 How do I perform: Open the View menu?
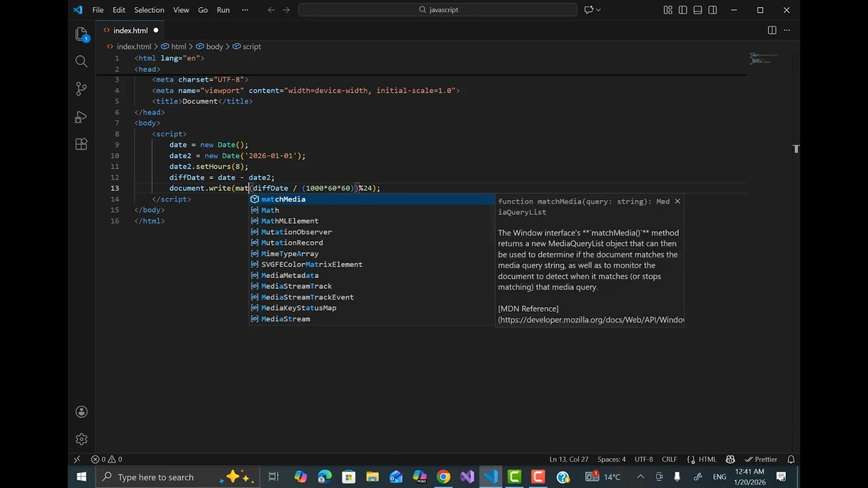tap(181, 9)
